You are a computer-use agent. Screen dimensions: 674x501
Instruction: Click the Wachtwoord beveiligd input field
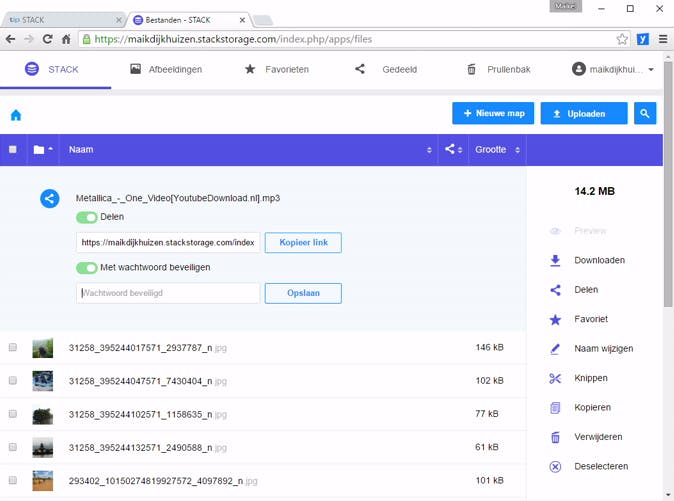tap(167, 293)
